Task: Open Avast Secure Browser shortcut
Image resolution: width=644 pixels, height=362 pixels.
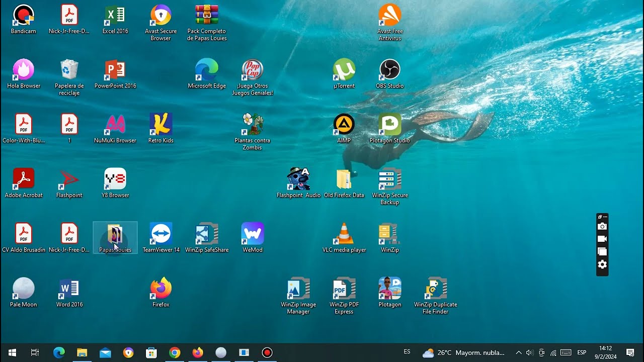Action: 161,23
